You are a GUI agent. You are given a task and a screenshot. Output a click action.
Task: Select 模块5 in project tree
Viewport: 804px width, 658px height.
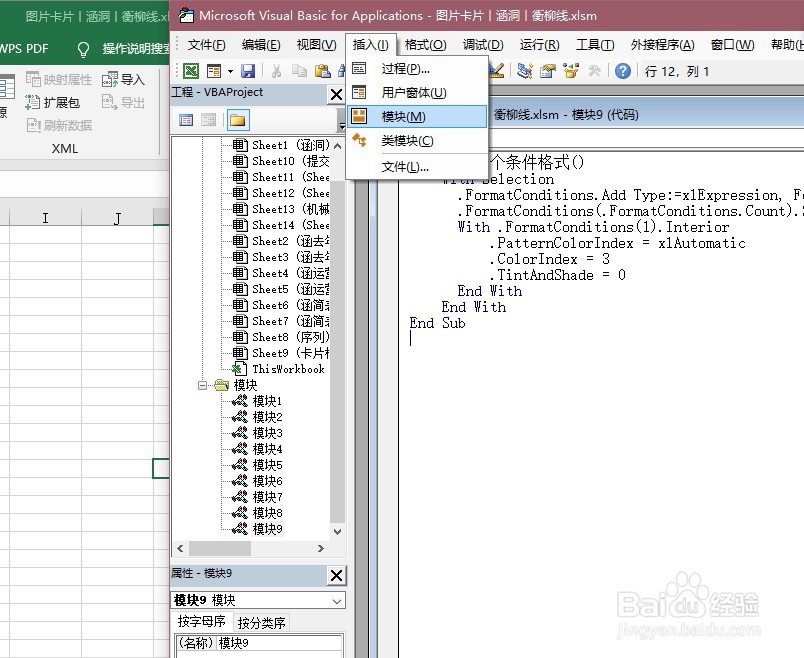pos(257,465)
